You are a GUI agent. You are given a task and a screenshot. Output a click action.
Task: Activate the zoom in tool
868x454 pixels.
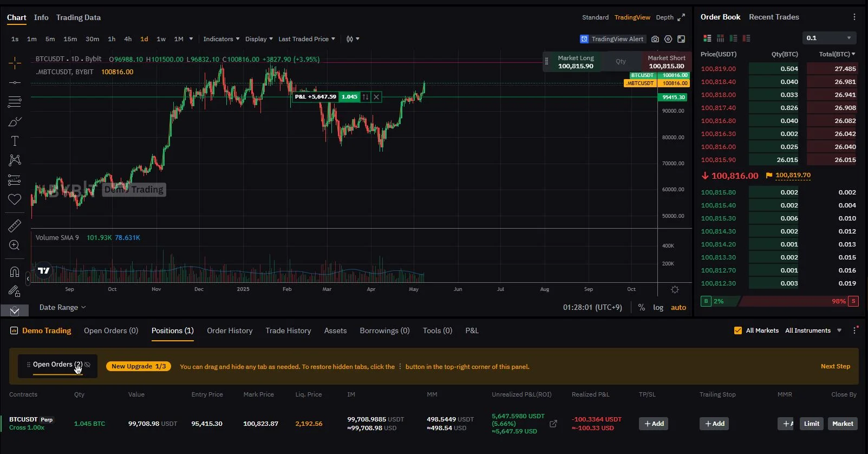15,245
